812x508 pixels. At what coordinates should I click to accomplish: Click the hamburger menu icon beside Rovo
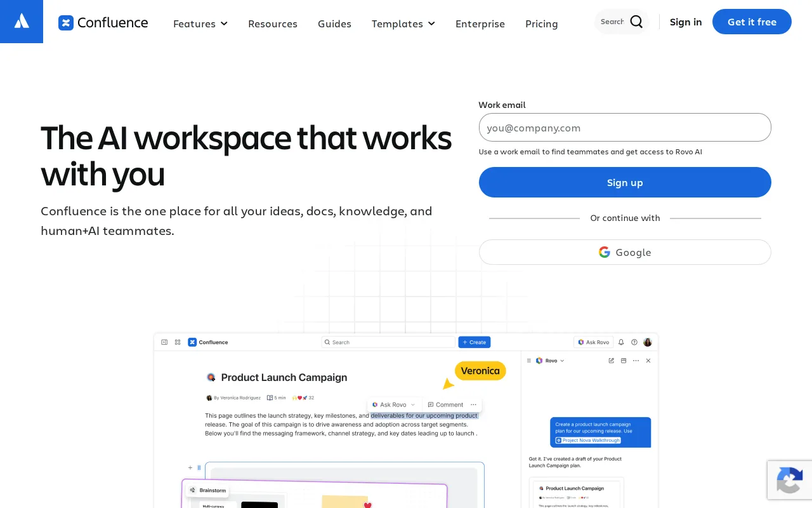click(x=529, y=361)
